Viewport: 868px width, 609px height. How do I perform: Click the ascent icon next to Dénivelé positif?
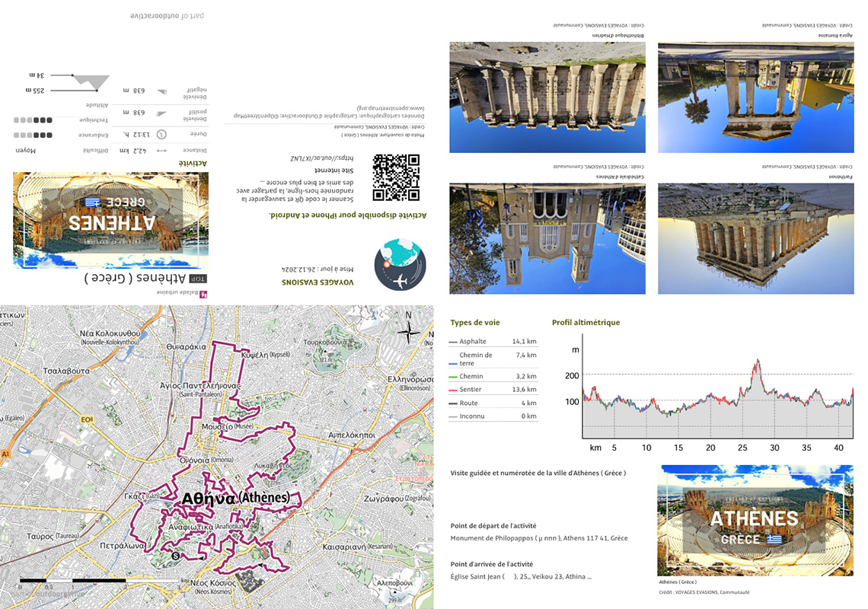[161, 113]
